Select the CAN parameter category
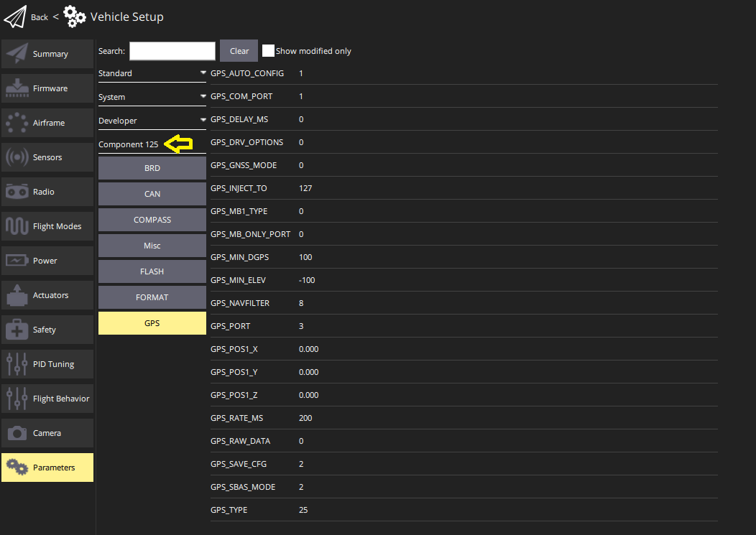The height and width of the screenshot is (535, 756). point(152,193)
